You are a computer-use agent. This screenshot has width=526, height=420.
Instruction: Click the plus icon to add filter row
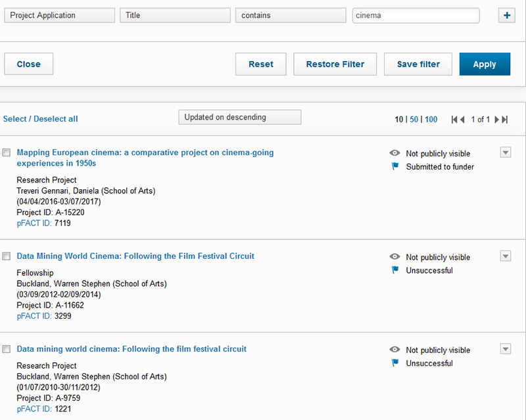click(x=506, y=15)
